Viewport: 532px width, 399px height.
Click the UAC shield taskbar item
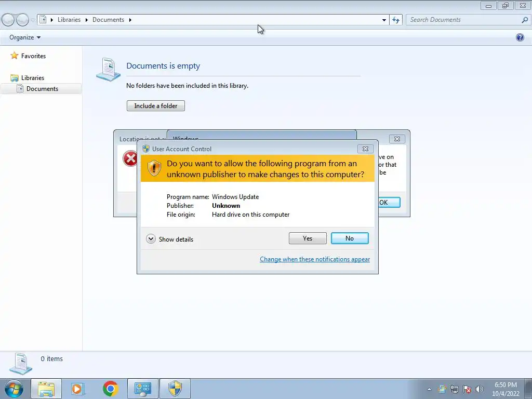[175, 389]
